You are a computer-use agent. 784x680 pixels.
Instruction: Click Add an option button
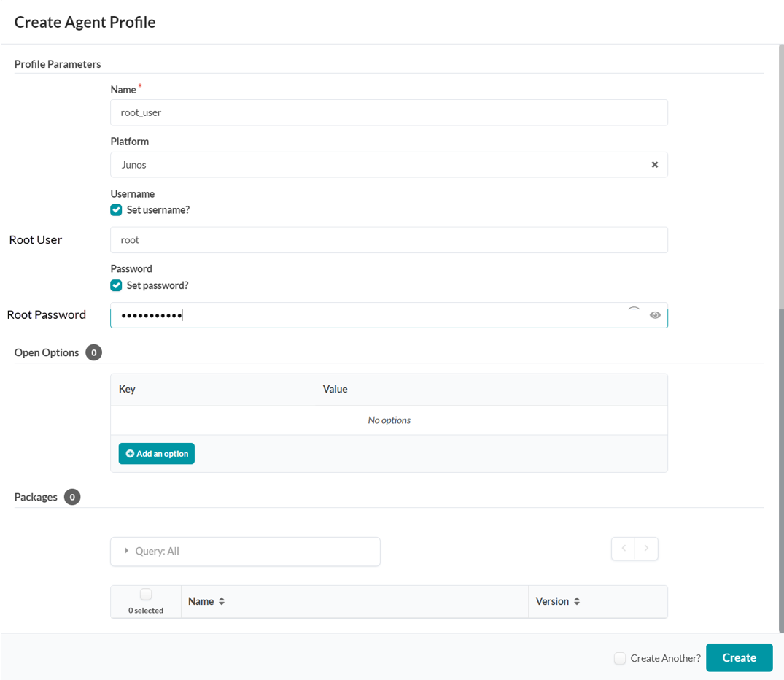pos(157,454)
